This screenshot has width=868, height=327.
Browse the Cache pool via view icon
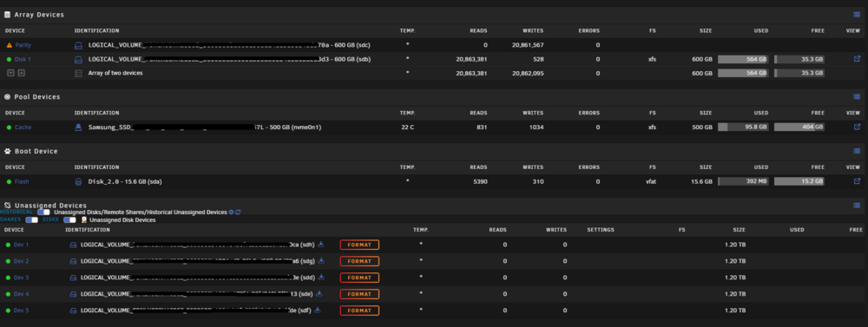pos(857,127)
